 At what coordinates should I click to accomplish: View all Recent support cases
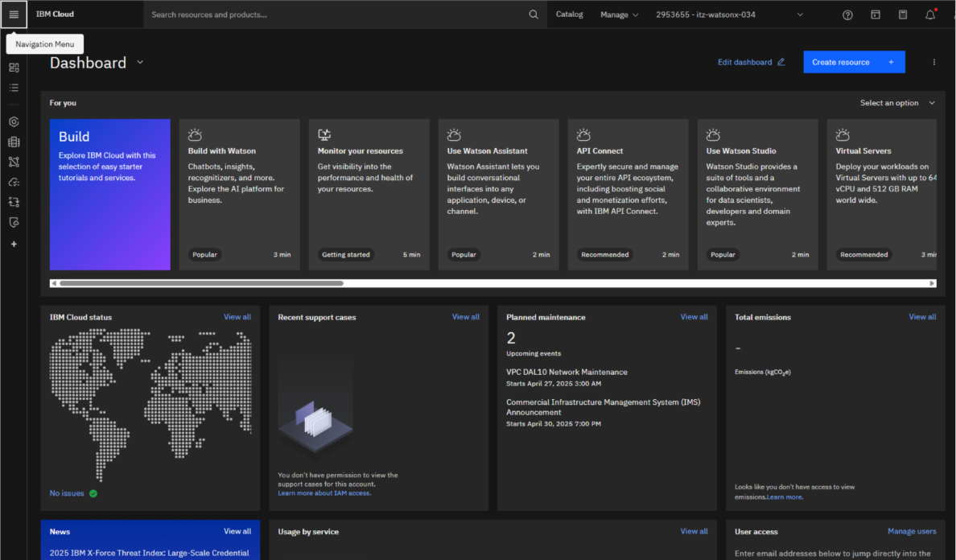[x=465, y=317]
